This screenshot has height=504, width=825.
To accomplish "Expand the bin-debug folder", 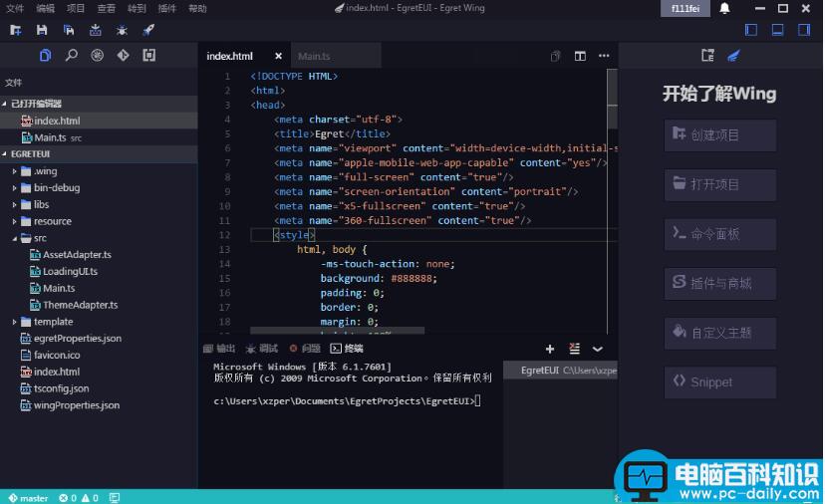I will (56, 187).
